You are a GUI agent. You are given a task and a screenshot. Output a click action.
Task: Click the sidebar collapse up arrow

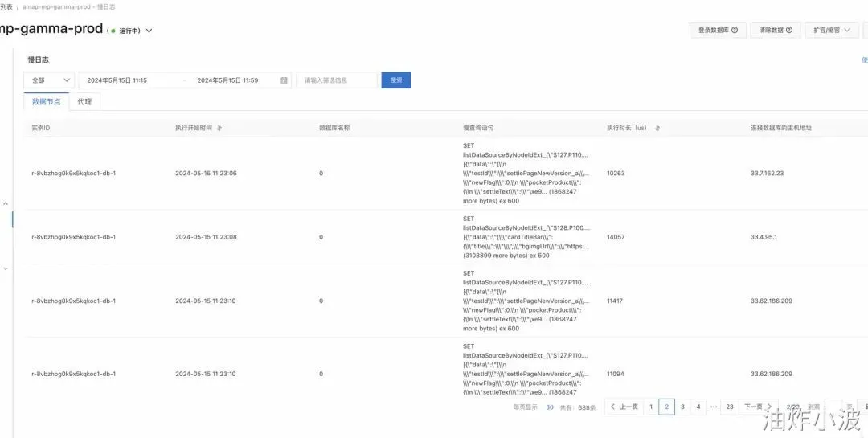[6, 204]
